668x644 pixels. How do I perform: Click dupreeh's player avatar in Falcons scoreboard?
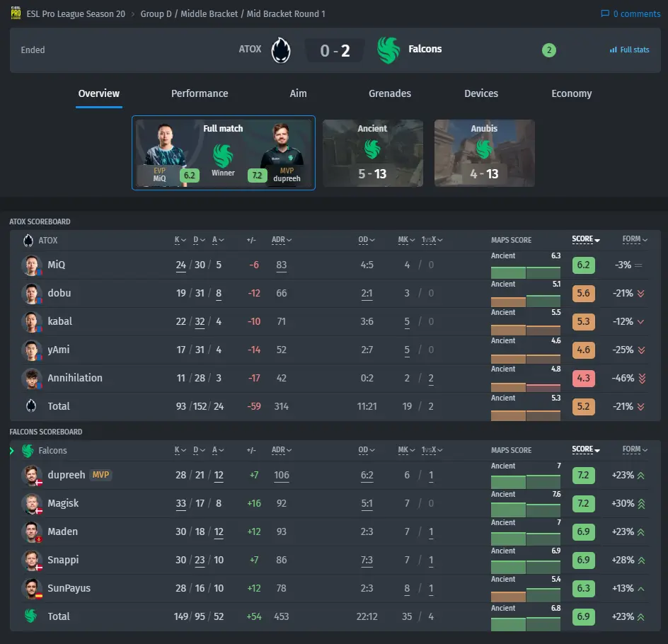tap(32, 476)
